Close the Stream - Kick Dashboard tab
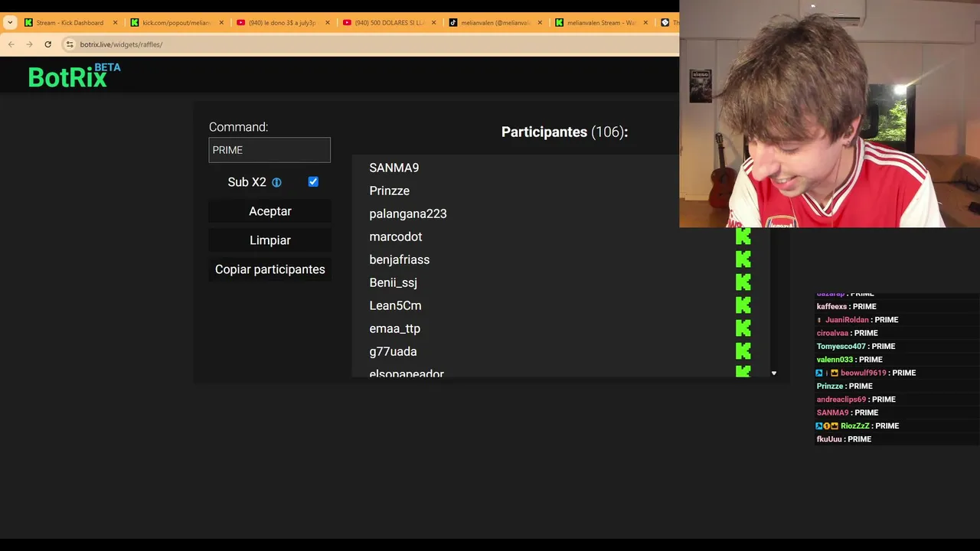The height and width of the screenshot is (551, 980). pos(115,23)
